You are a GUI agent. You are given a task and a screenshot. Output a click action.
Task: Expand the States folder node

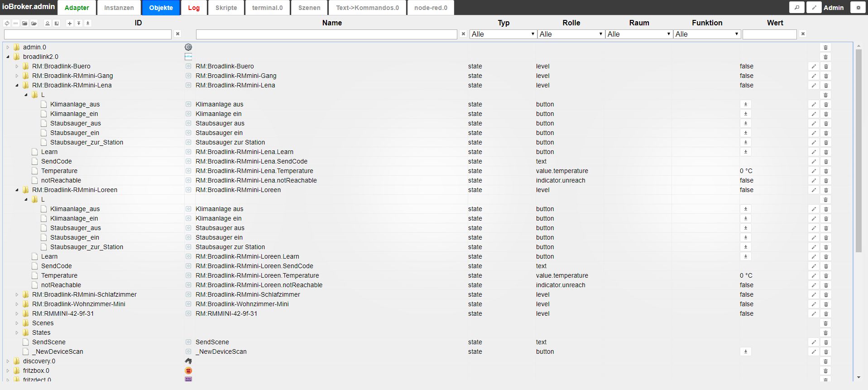click(x=17, y=332)
